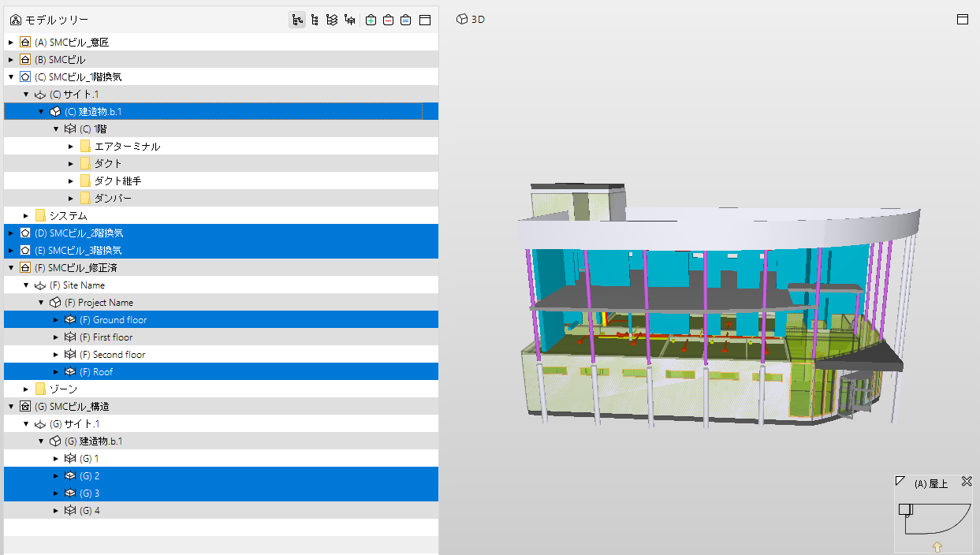Click the floor plan minimap thumbnail
The image size is (980, 555).
pos(935,518)
